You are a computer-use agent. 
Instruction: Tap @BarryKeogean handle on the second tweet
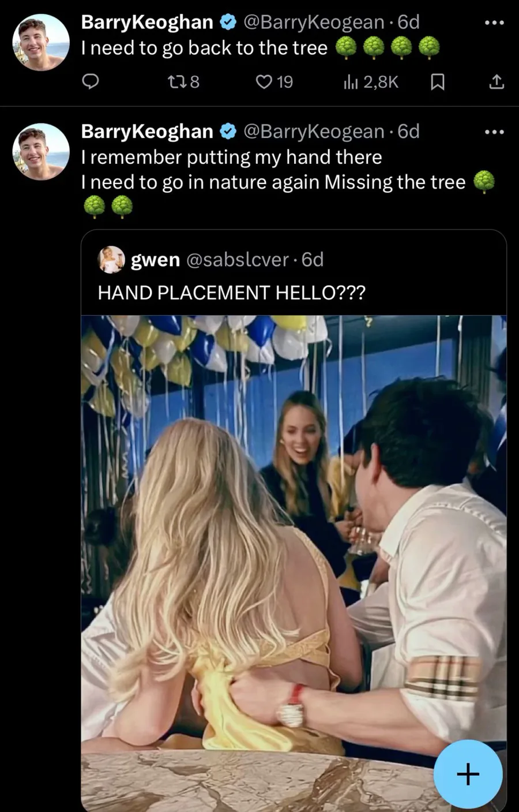click(314, 132)
